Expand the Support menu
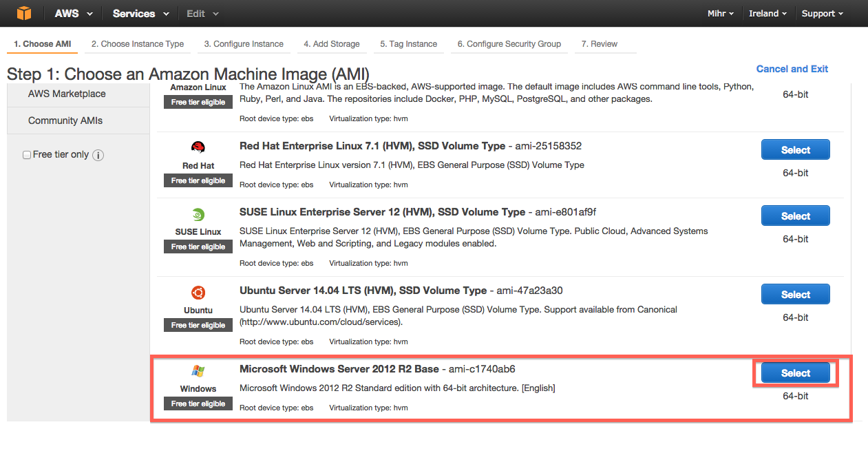868x462 pixels. point(822,14)
